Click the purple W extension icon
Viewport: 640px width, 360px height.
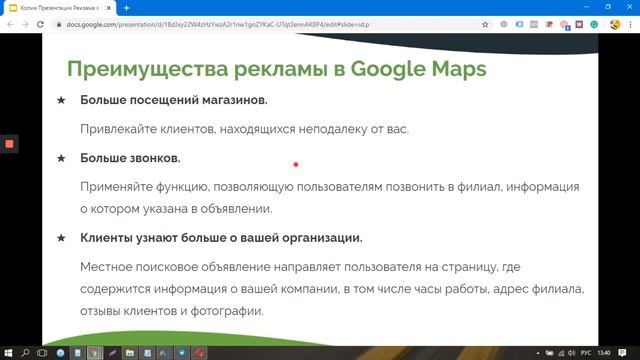click(579, 24)
